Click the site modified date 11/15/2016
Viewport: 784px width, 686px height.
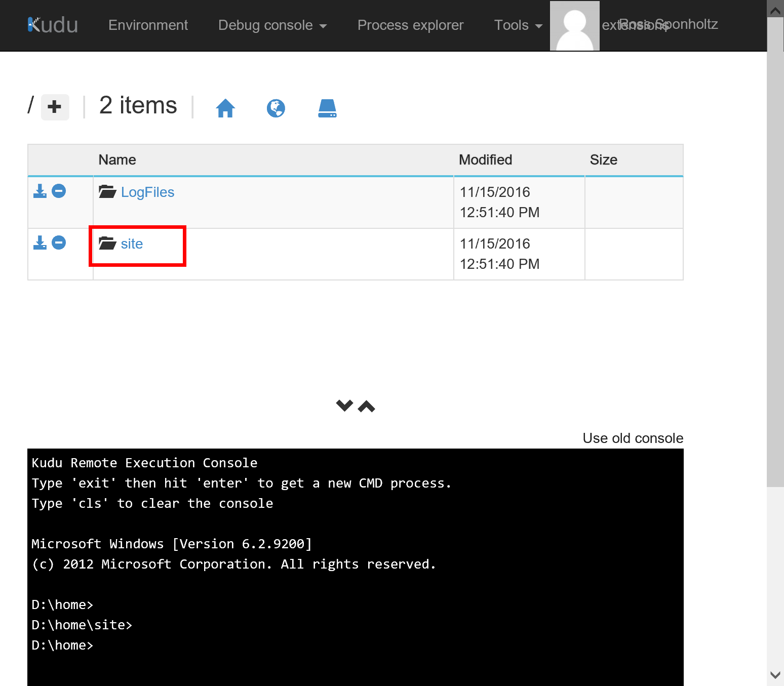coord(495,244)
